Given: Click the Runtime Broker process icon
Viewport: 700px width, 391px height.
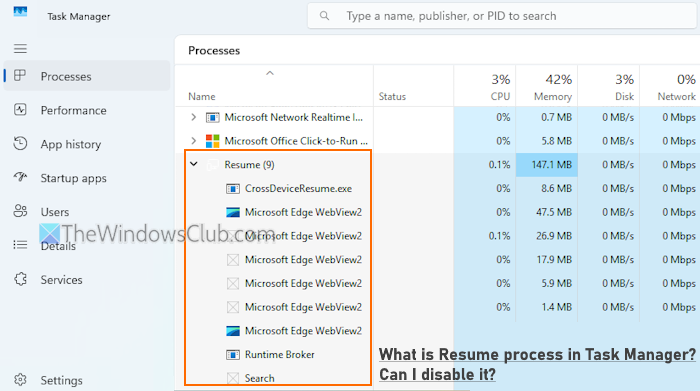Looking at the screenshot, I should tap(233, 355).
